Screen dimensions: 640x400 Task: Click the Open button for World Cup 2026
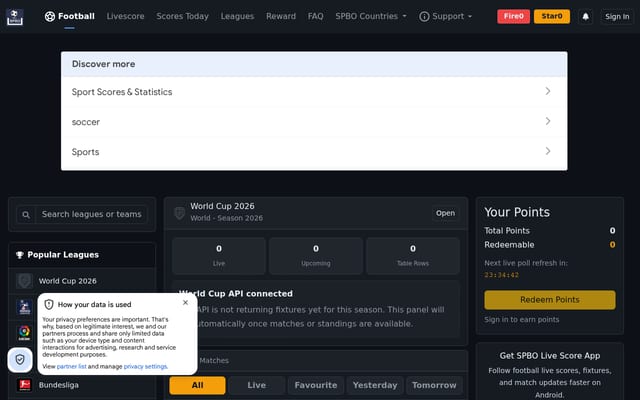pyautogui.click(x=445, y=213)
